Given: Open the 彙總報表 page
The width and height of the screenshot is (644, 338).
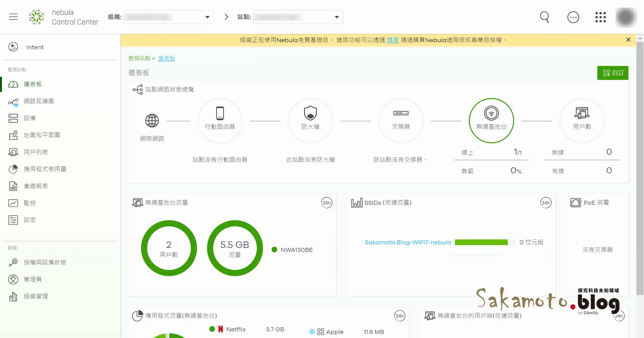Looking at the screenshot, I should 36,186.
